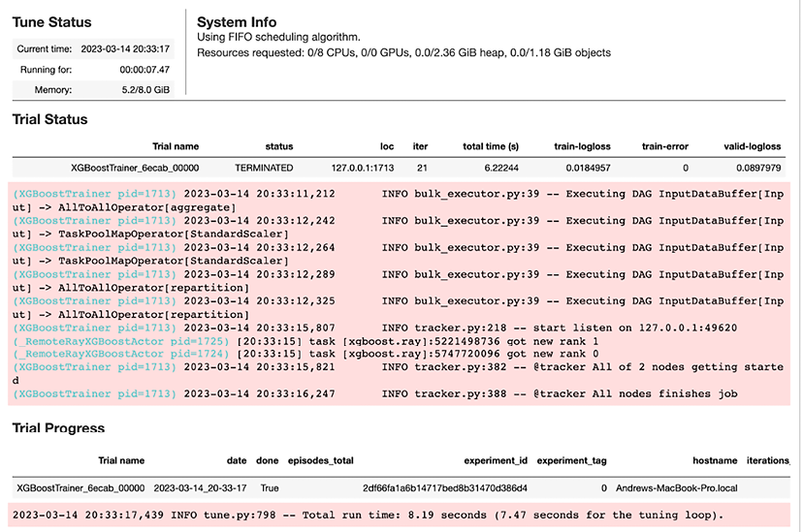
Task: Click the TERMINATED status cell
Action: [x=264, y=168]
